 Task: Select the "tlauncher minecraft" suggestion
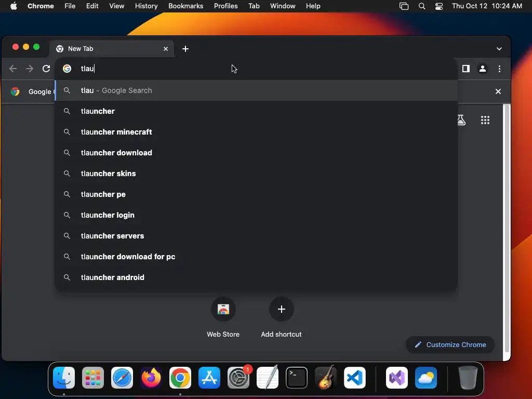click(x=257, y=132)
